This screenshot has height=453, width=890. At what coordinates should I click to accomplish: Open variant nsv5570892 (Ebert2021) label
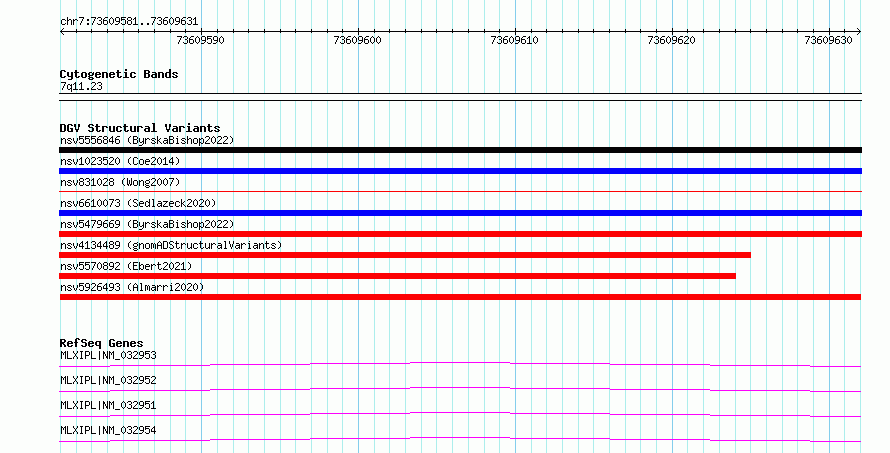pyautogui.click(x=126, y=266)
